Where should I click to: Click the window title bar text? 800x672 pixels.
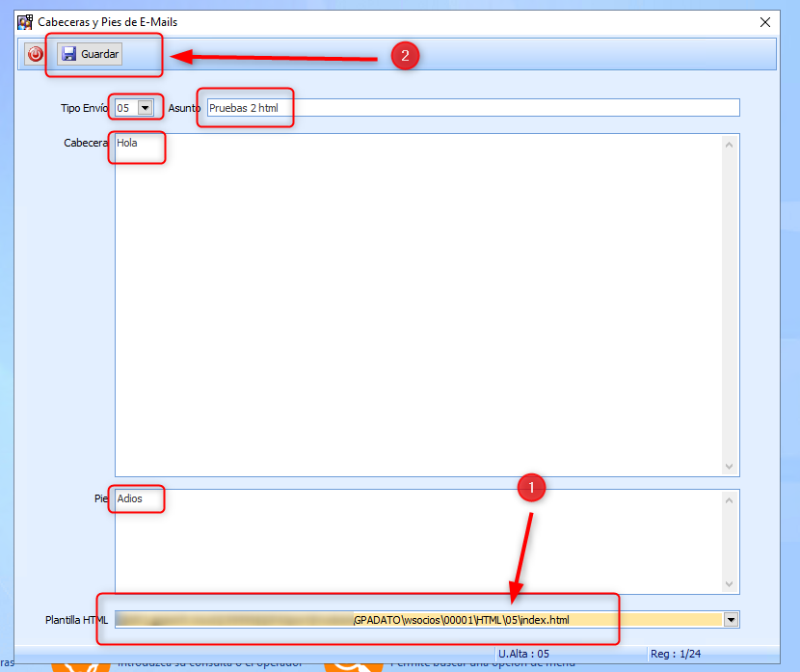tap(108, 22)
